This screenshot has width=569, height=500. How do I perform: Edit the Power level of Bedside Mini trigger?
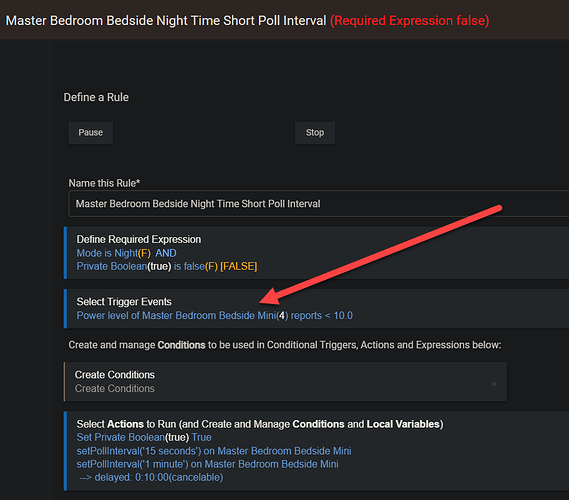tap(214, 316)
